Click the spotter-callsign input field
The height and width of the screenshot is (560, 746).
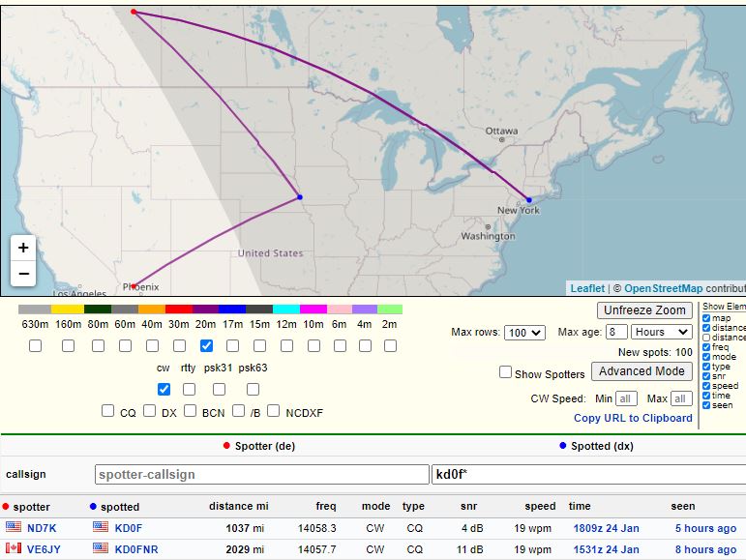coord(262,475)
